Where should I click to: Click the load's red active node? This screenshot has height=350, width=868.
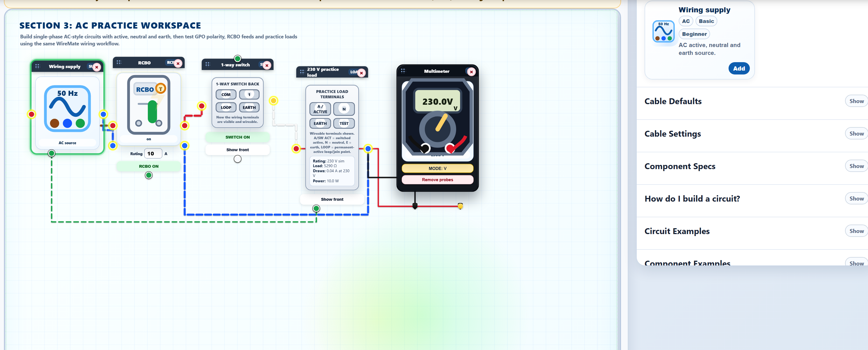296,149
